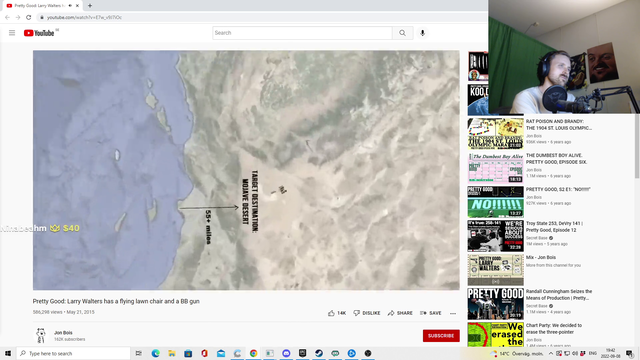The image size is (640, 360).
Task: Open Jon Bois channel avatar
Action: coord(41,336)
